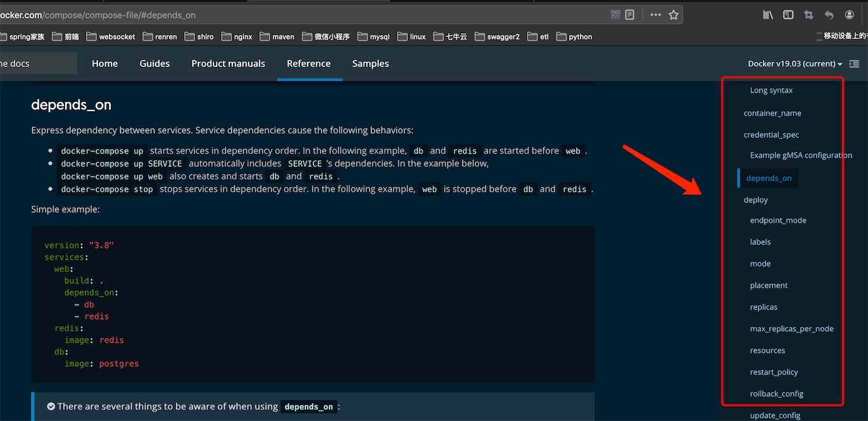Click the check-circle icon in the note
This screenshot has height=421, width=868.
[51, 406]
